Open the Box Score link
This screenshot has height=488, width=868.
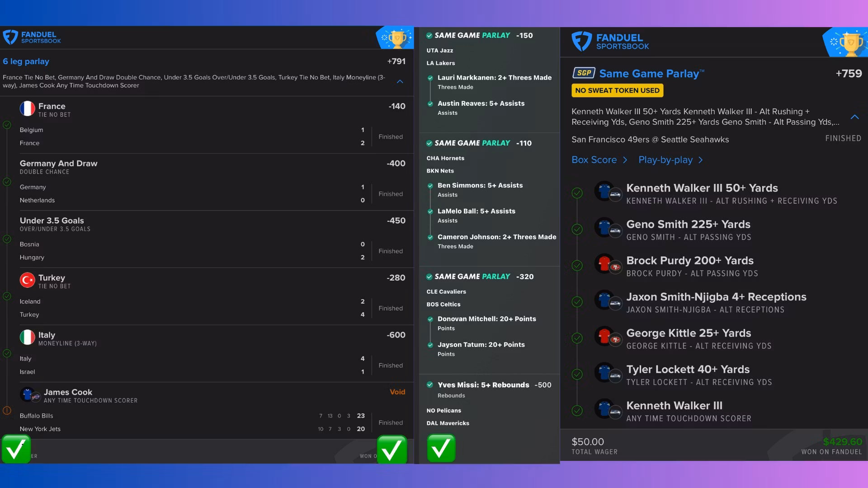pos(594,160)
